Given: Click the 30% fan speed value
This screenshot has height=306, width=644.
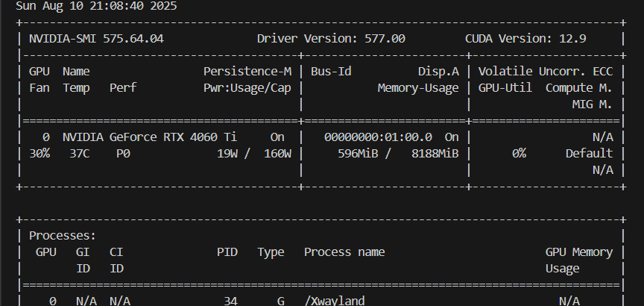Looking at the screenshot, I should click(40, 154).
